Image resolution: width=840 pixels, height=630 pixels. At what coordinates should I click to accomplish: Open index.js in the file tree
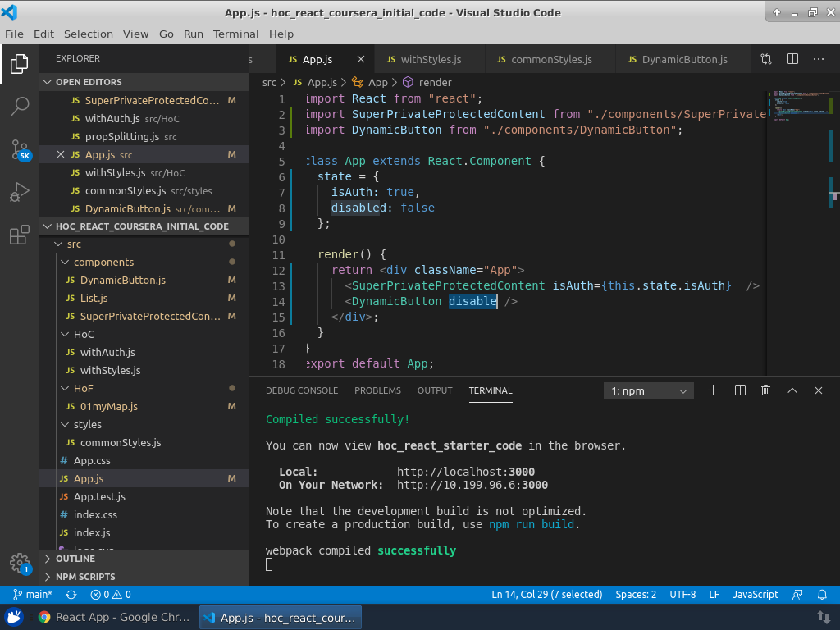92,532
